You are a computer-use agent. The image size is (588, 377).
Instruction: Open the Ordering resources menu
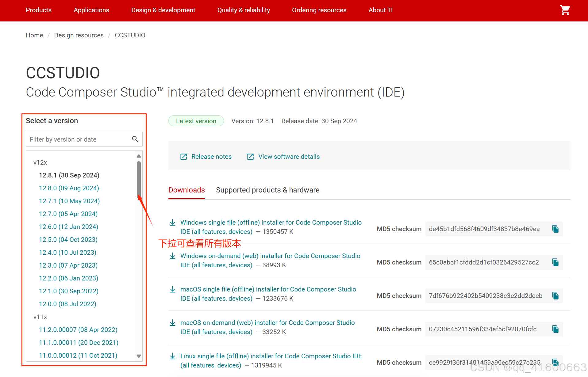[319, 10]
